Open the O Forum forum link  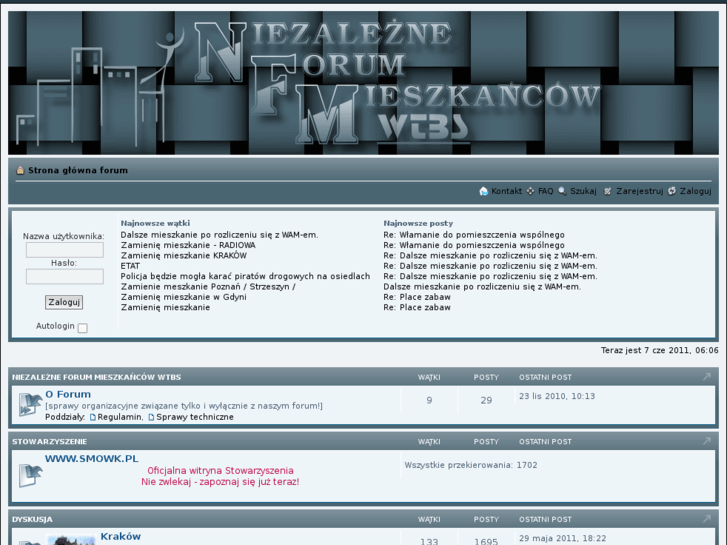click(68, 394)
